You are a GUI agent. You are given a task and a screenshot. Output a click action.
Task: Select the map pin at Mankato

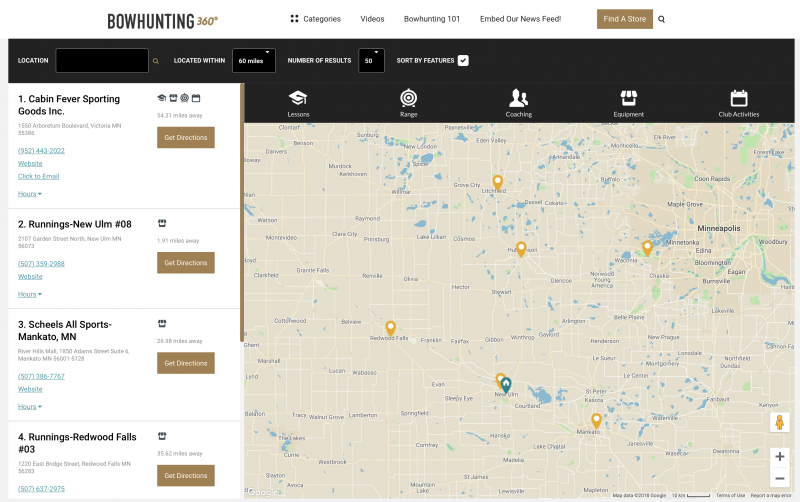pos(596,421)
